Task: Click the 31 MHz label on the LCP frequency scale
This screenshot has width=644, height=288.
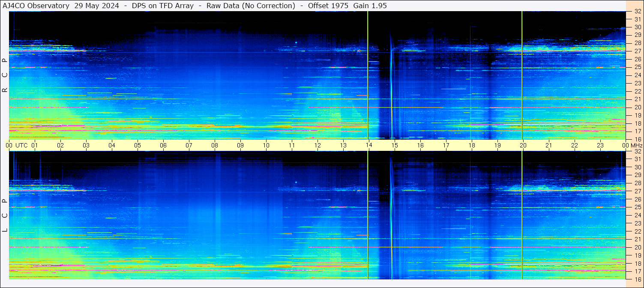Action: coord(637,159)
